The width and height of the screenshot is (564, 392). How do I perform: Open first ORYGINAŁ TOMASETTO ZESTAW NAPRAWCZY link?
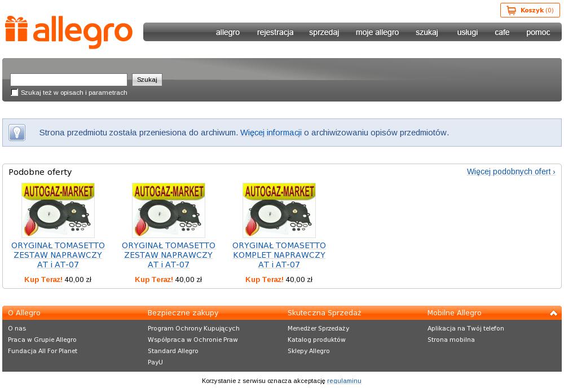(58, 255)
